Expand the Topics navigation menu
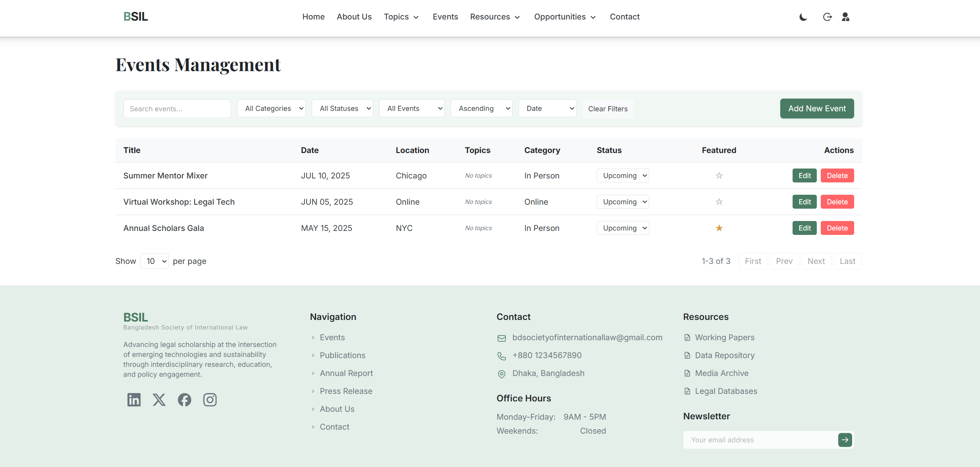Screen dimensions: 980x467 point(401,17)
